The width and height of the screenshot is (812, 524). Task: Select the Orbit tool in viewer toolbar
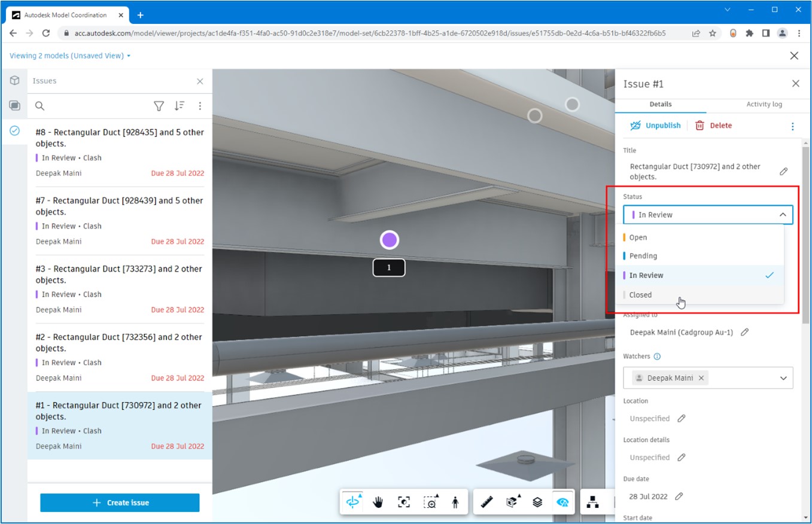pos(353,502)
